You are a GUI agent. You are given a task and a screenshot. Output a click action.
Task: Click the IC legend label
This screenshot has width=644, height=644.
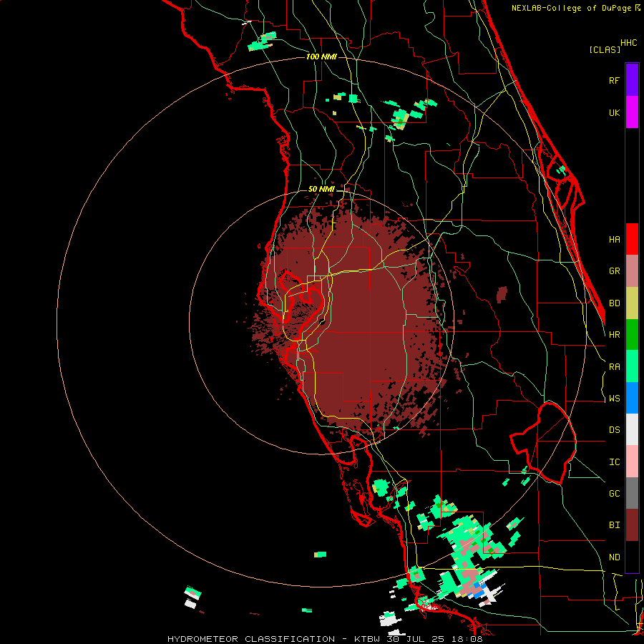(x=614, y=462)
